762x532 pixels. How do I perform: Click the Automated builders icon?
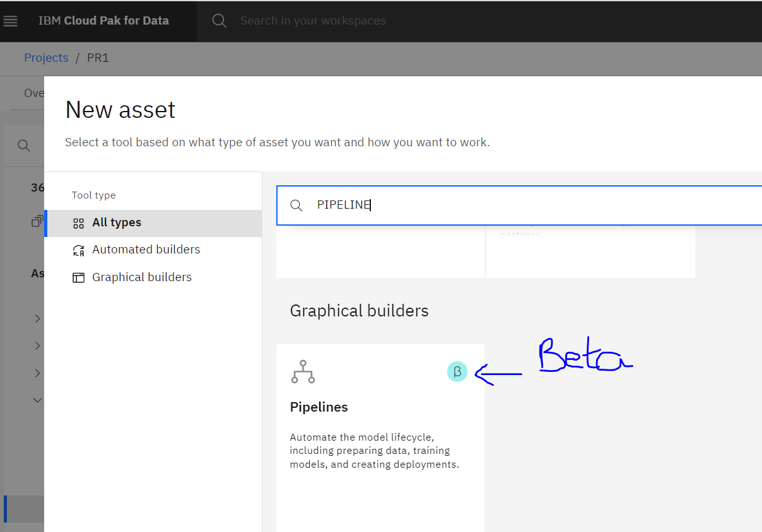(78, 250)
